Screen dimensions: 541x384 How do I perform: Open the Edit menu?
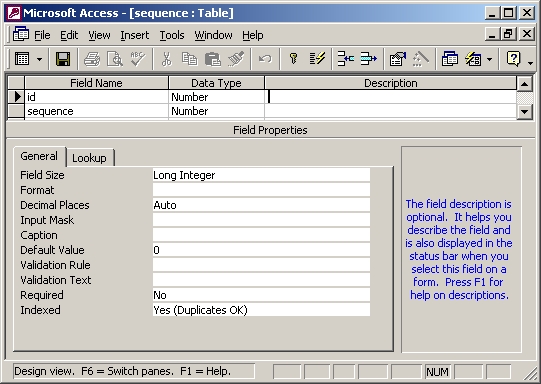point(69,35)
